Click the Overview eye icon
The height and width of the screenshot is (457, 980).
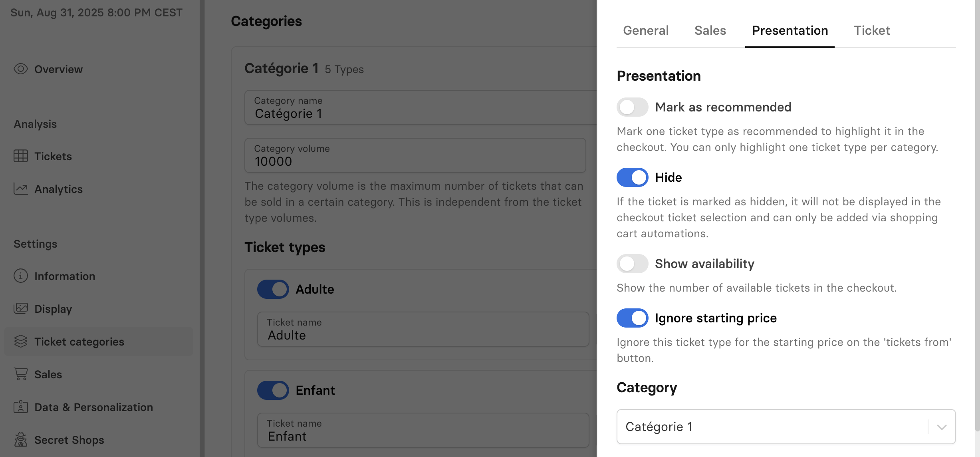21,69
